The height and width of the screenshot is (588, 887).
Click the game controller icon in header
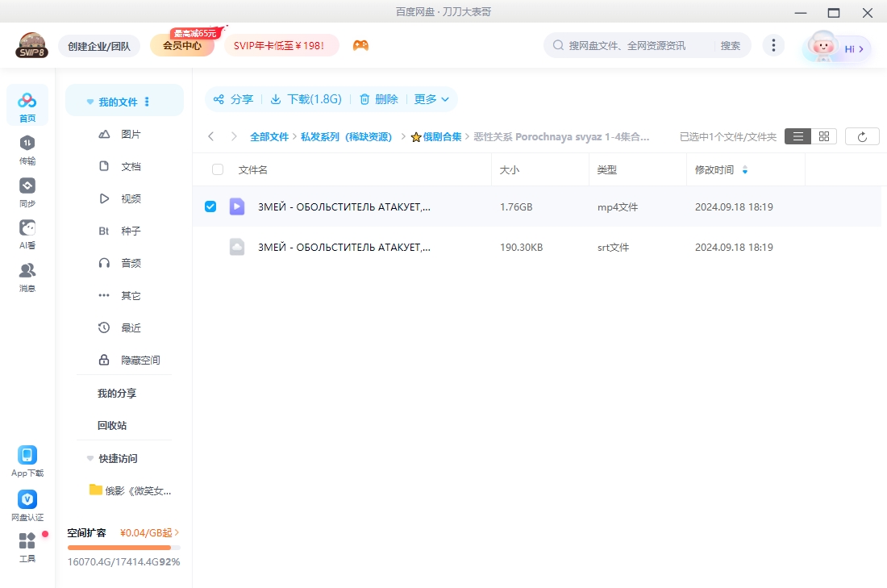360,46
